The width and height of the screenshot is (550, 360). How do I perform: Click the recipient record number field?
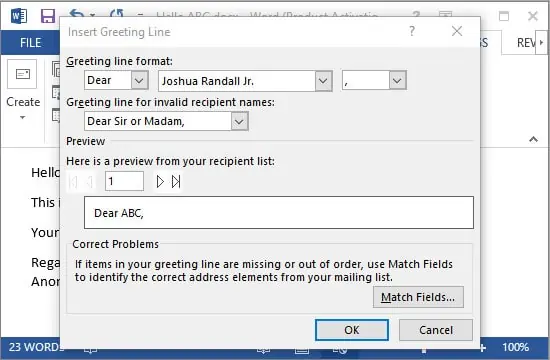coord(124,181)
